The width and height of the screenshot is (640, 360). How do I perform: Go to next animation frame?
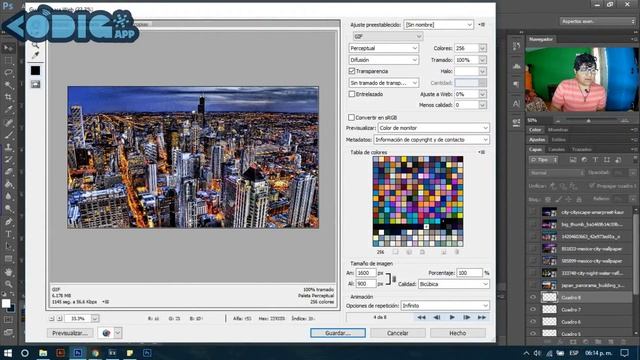(467, 317)
